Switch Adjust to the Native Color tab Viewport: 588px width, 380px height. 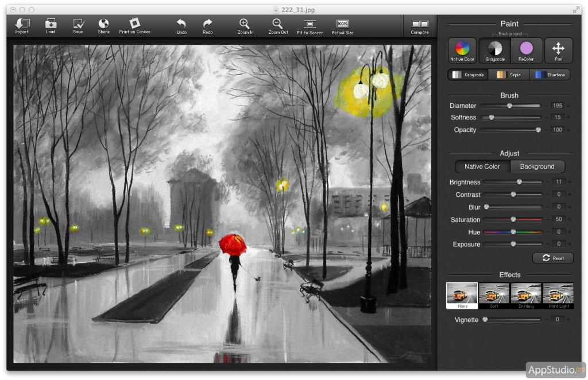click(482, 166)
